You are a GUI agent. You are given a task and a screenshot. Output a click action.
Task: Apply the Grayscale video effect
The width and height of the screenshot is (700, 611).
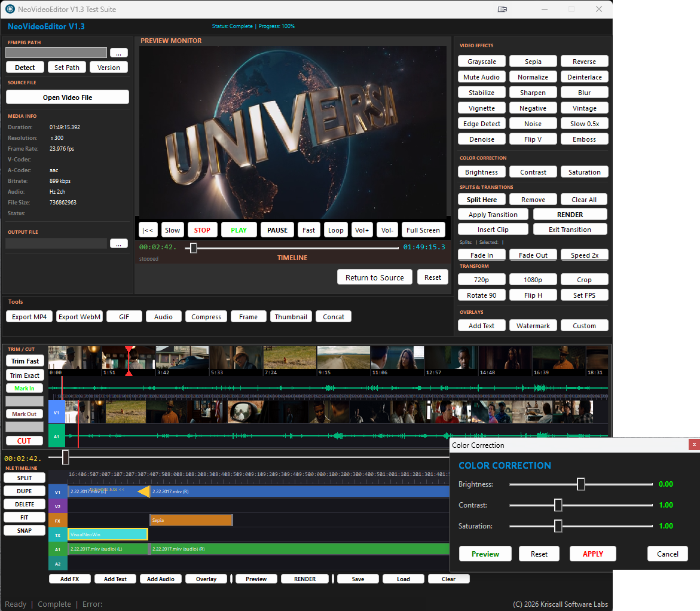click(x=482, y=62)
